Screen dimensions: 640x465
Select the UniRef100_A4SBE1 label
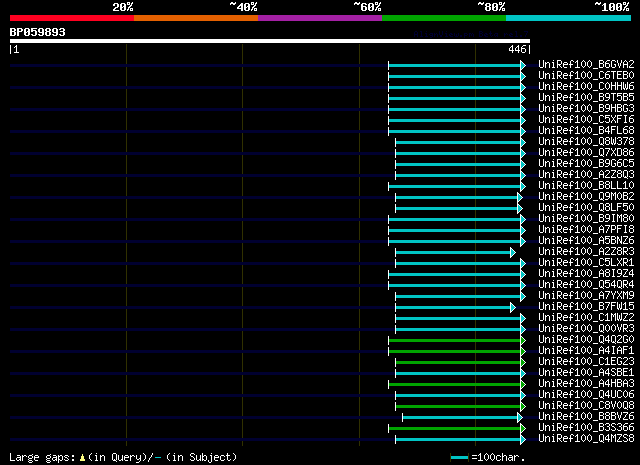[586, 373]
